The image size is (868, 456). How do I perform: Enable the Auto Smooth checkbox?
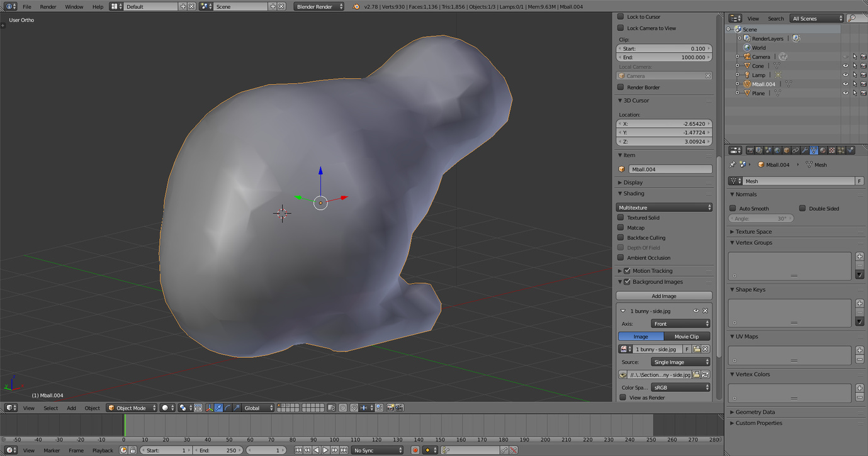(733, 209)
